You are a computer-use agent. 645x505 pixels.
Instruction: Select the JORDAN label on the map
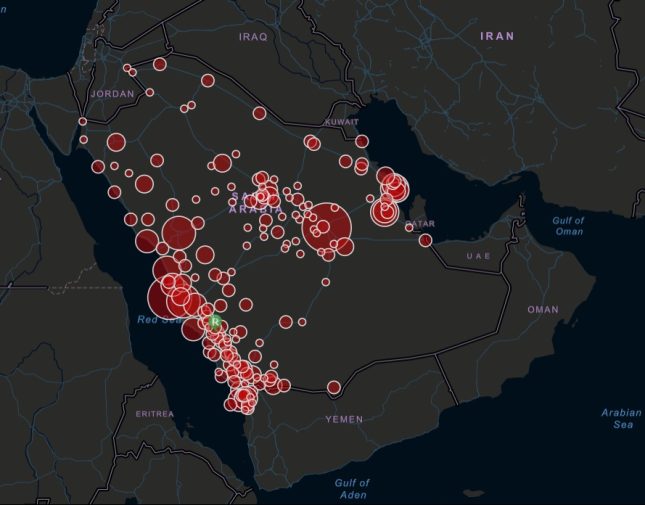pyautogui.click(x=112, y=93)
